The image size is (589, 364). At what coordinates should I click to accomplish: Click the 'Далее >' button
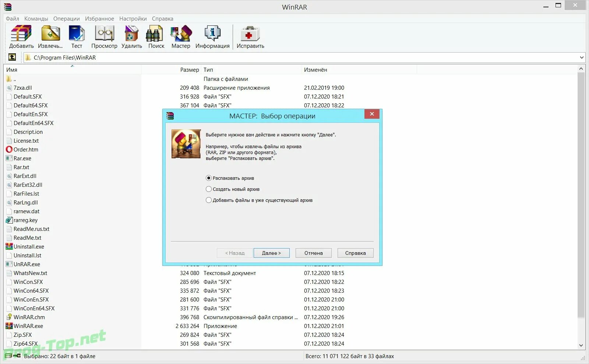point(271,253)
